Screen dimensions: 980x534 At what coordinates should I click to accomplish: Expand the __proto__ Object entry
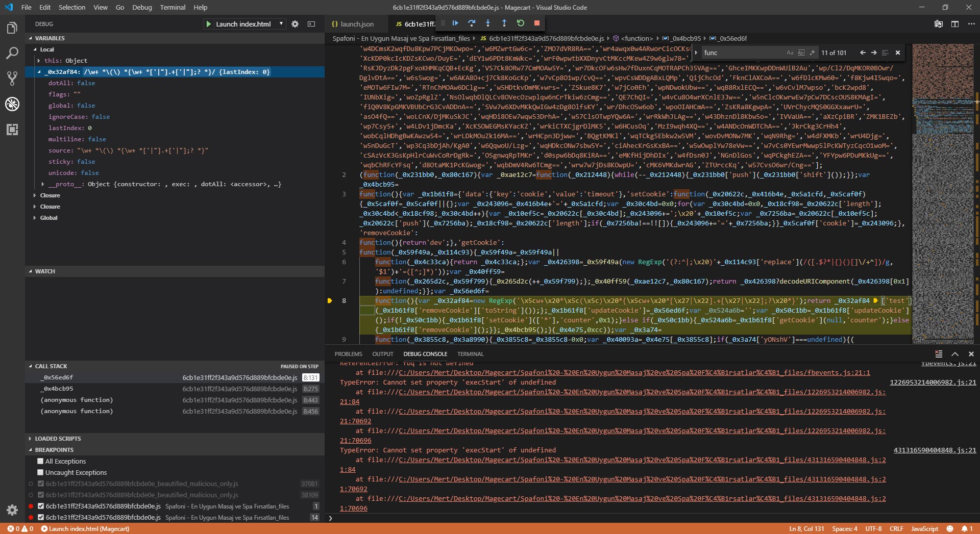pyautogui.click(x=43, y=184)
